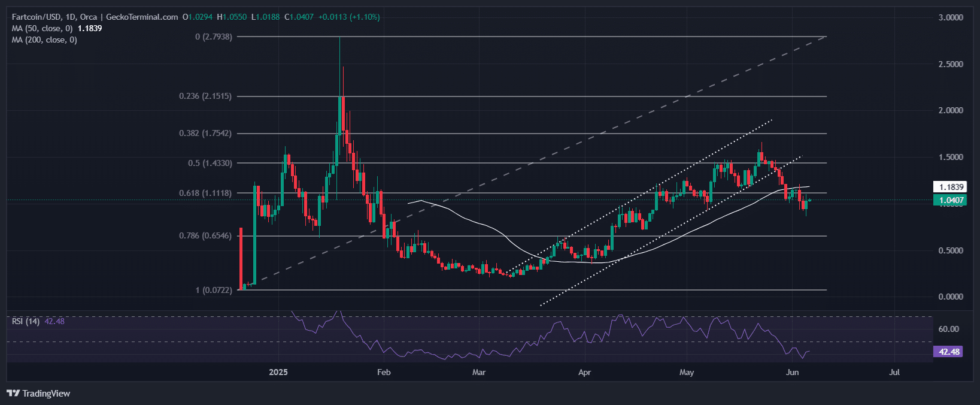This screenshot has width=980, height=405.
Task: Click the RSI value 42.48 price tag
Action: pyautogui.click(x=949, y=352)
